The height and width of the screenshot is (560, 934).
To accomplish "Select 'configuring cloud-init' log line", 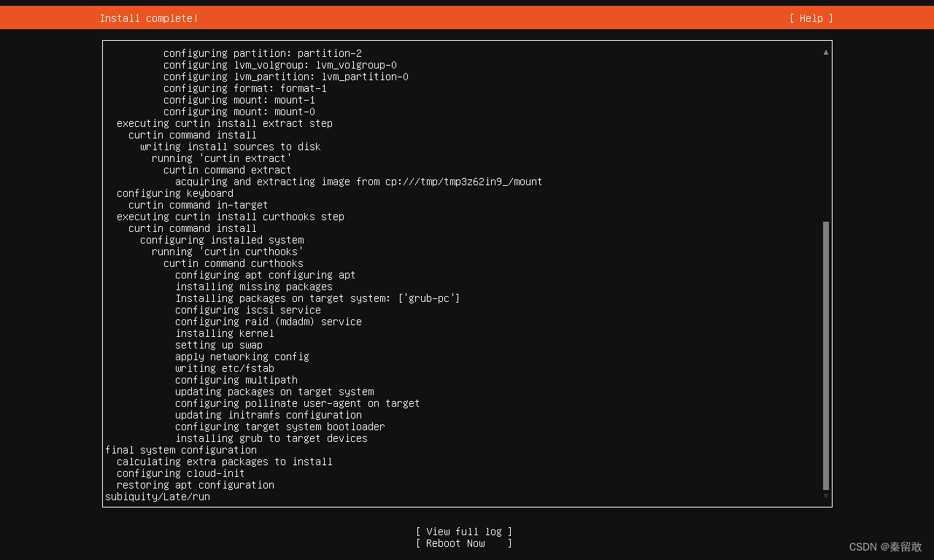I will coord(181,473).
